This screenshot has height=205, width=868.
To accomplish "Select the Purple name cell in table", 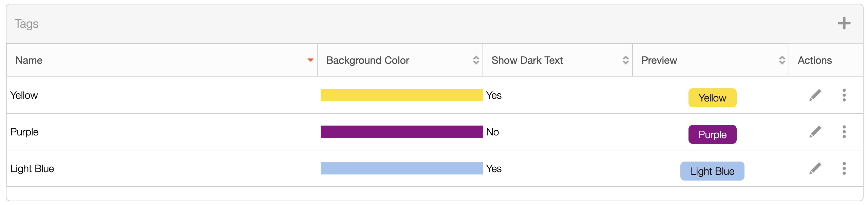I will 24,132.
